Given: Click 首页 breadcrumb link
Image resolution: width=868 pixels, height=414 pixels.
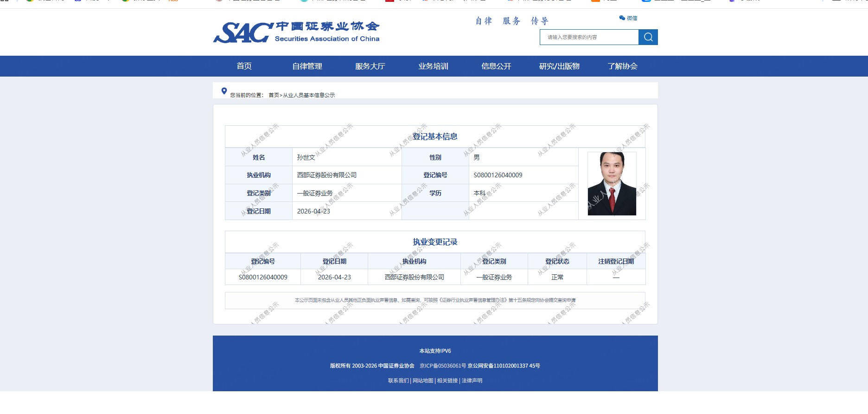Looking at the screenshot, I should point(274,95).
